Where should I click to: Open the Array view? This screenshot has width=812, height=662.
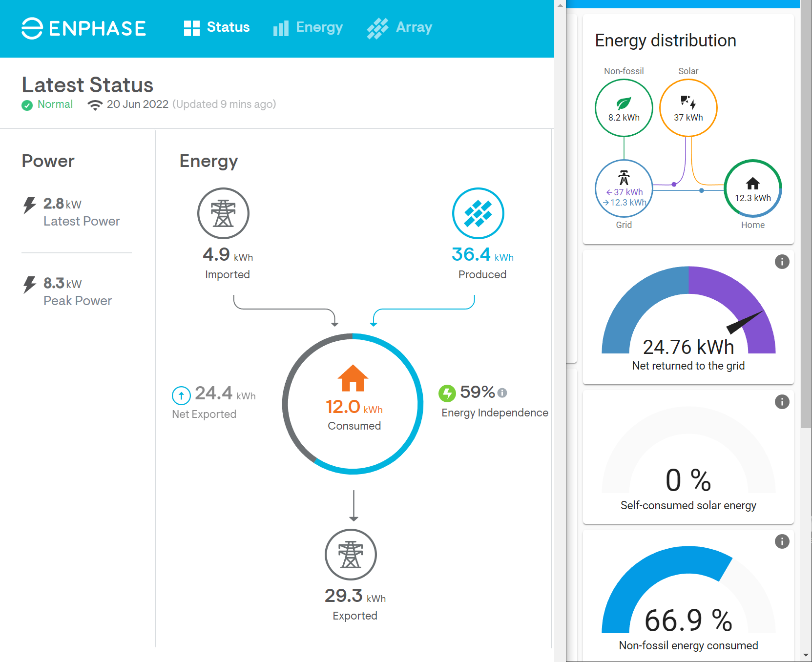click(399, 28)
